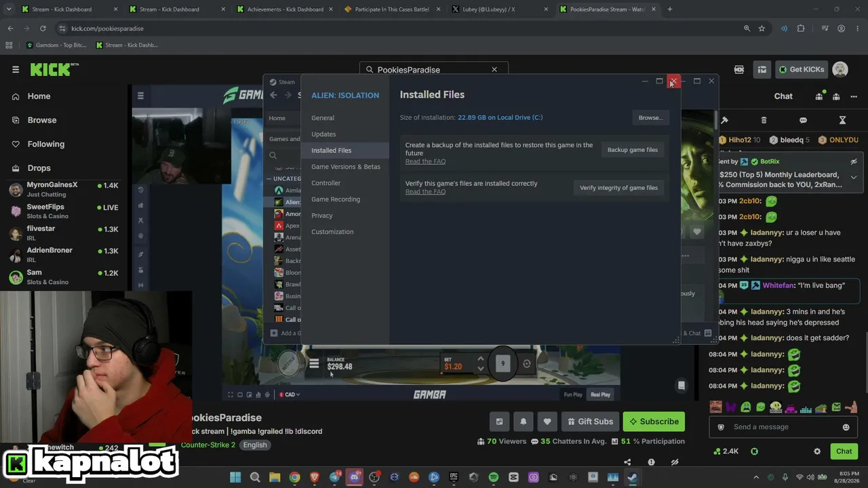Expand the pinned BotRix message chevron
This screenshot has width=868, height=488.
point(854,177)
